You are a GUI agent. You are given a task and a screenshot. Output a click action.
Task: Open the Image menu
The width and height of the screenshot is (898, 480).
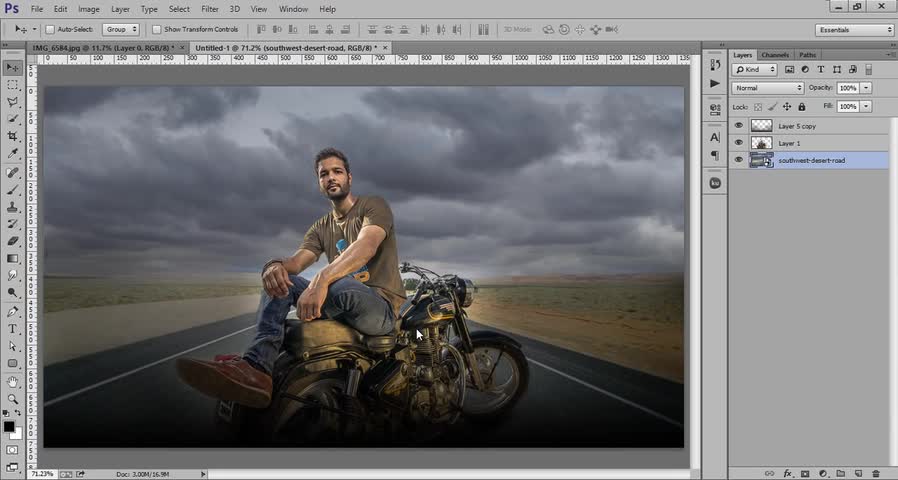(89, 9)
